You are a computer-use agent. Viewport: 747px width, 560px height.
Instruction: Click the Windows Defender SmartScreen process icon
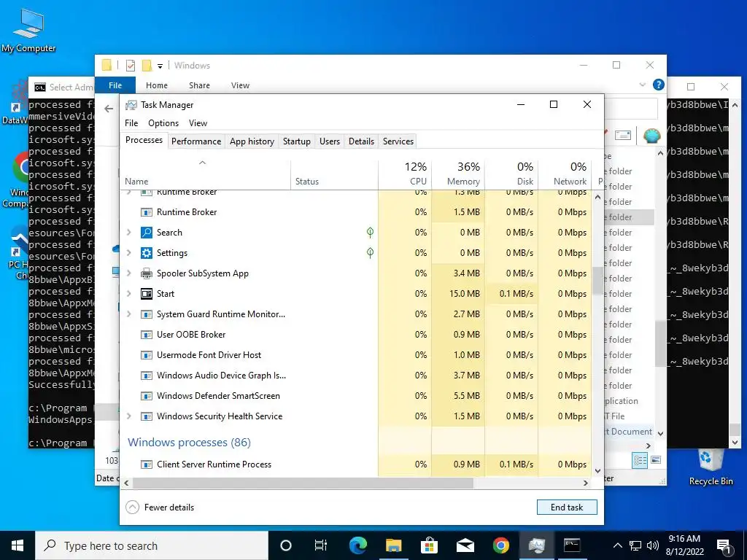tap(146, 396)
